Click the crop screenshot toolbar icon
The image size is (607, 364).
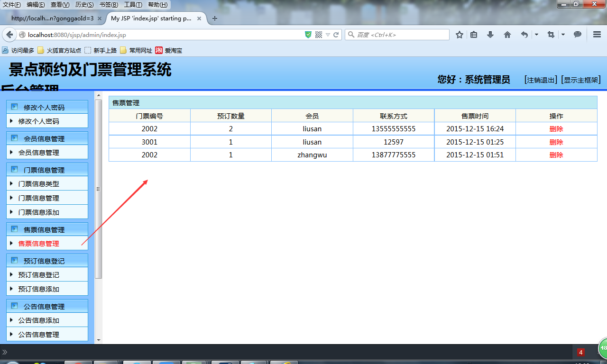pos(551,35)
